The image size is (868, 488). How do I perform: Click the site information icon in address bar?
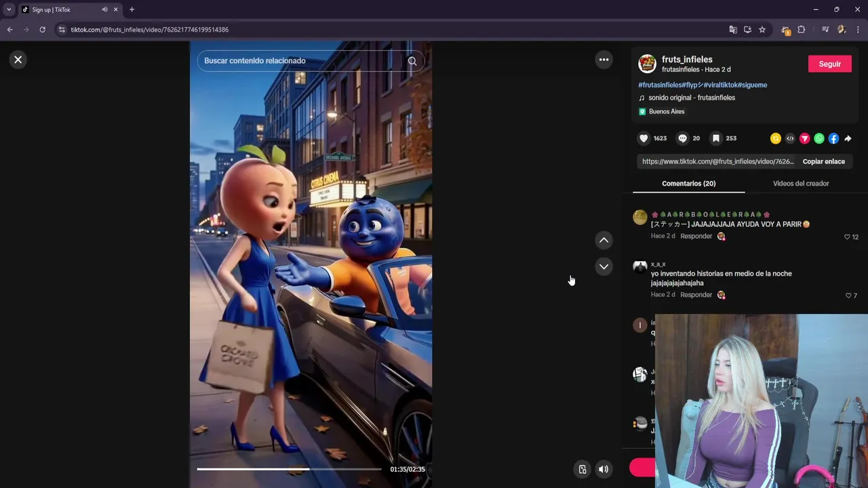coord(62,30)
